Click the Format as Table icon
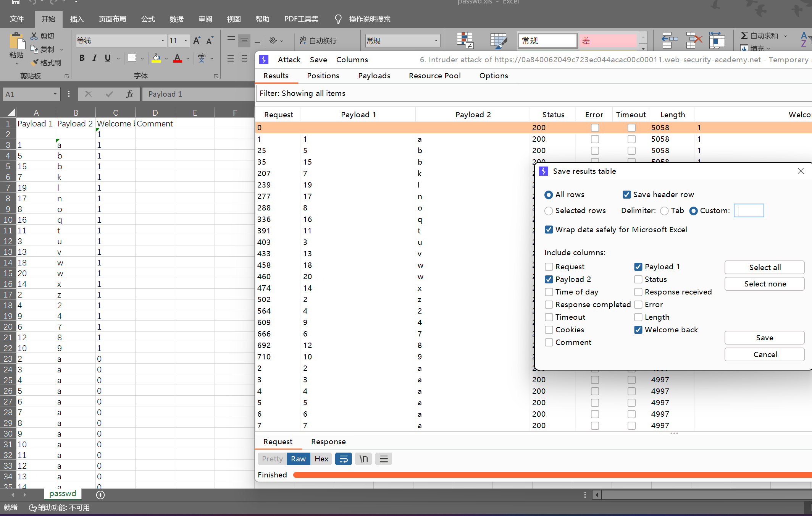Screen dimensions: 812x516 click(499, 40)
